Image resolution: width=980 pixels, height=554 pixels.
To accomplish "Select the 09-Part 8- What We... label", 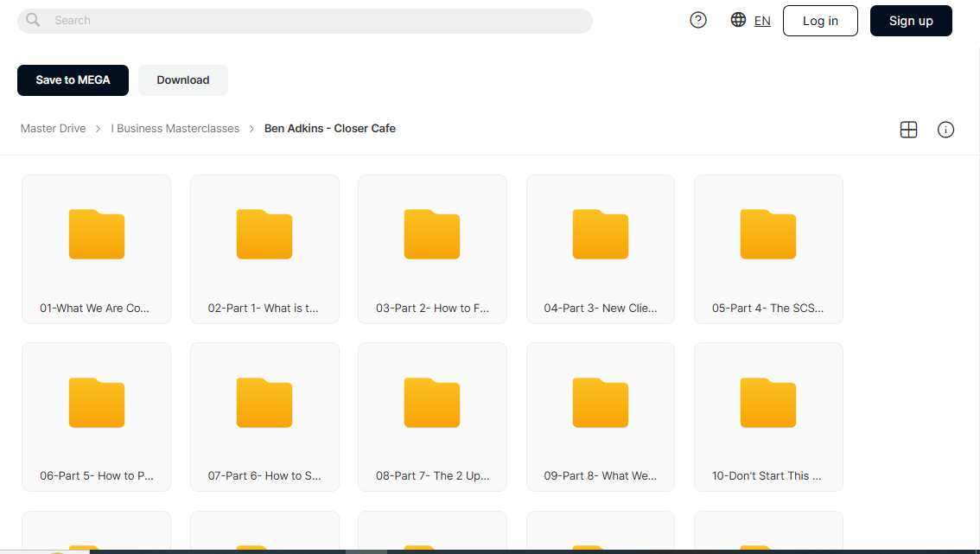I will 601,476.
